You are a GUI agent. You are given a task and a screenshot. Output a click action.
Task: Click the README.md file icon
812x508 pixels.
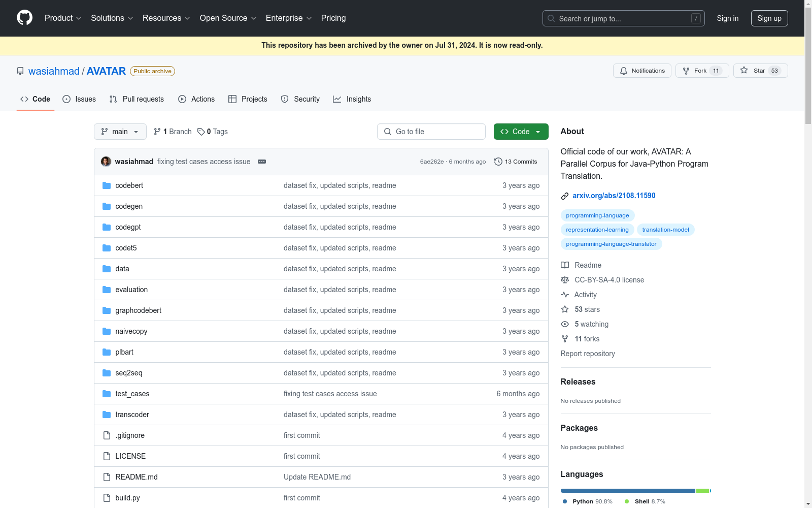coord(107,477)
